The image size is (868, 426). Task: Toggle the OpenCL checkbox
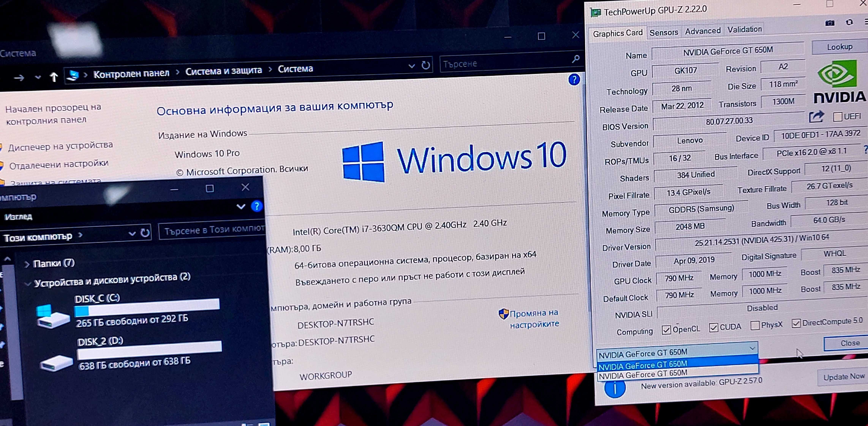tap(666, 330)
